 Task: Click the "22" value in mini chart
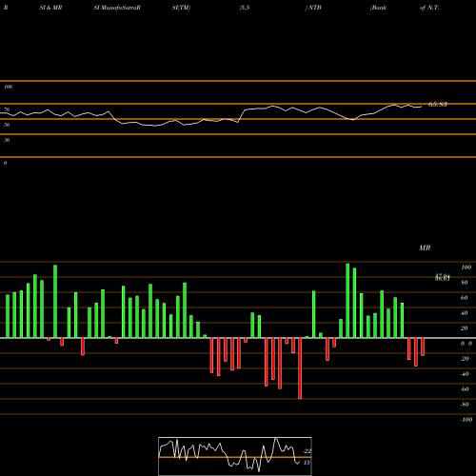point(307,451)
